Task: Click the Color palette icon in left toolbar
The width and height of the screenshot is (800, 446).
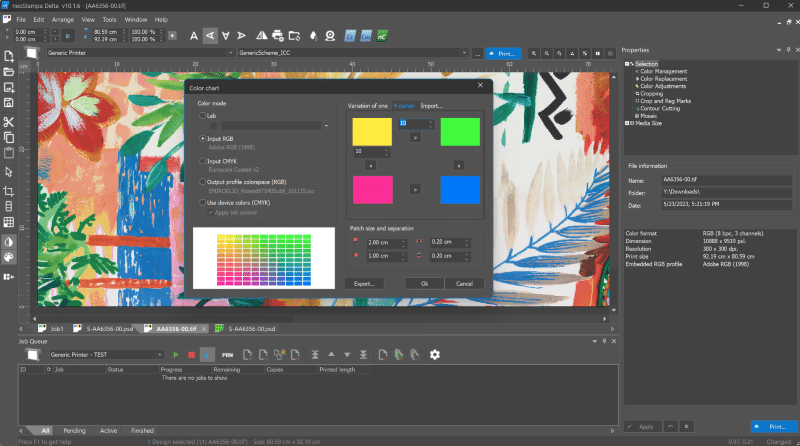Action: coord(8,257)
